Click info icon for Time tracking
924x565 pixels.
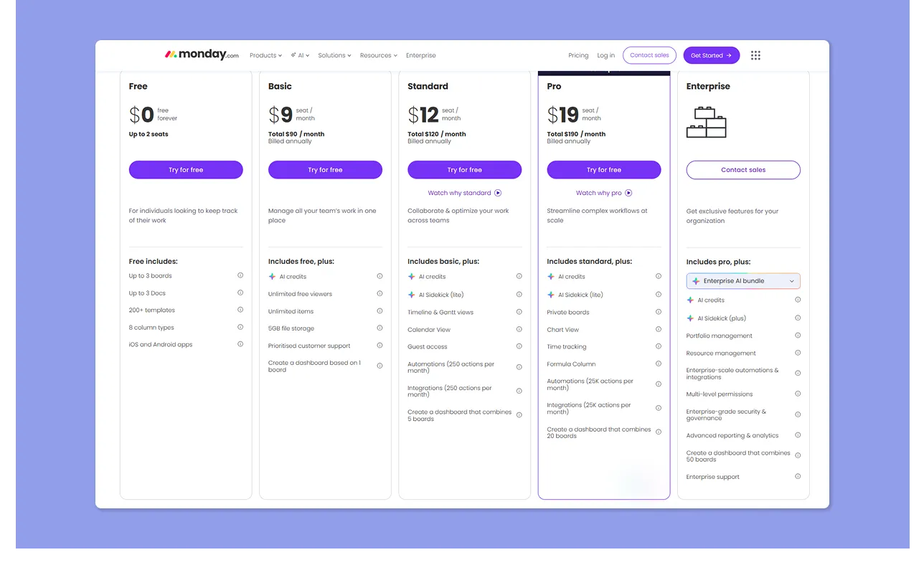click(658, 346)
